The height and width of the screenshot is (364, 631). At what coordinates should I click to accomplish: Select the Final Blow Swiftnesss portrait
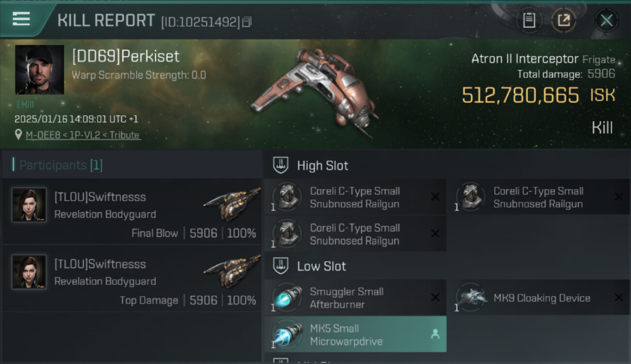pyautogui.click(x=29, y=205)
